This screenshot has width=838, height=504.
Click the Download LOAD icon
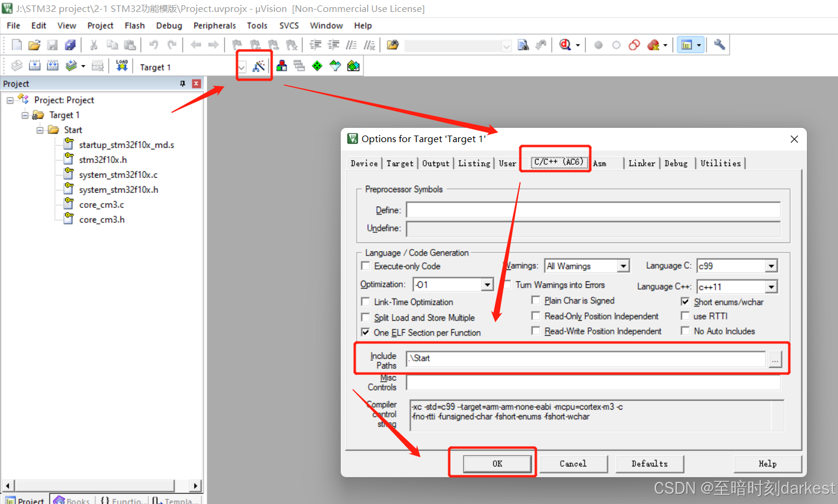122,66
